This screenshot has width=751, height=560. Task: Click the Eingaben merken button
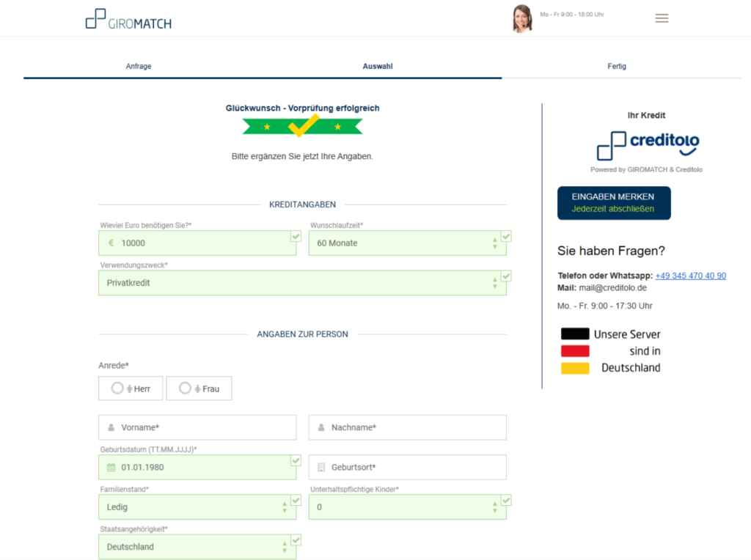(x=614, y=203)
